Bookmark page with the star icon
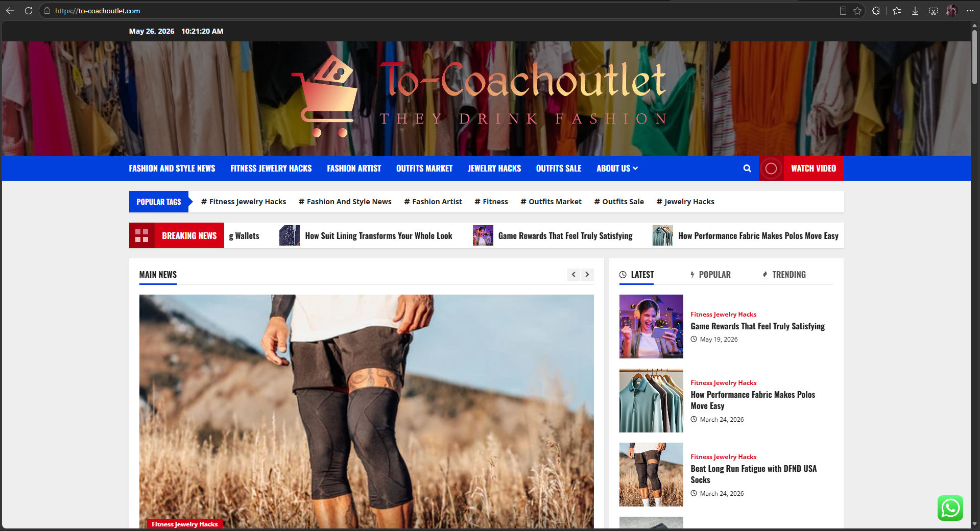 pyautogui.click(x=857, y=11)
